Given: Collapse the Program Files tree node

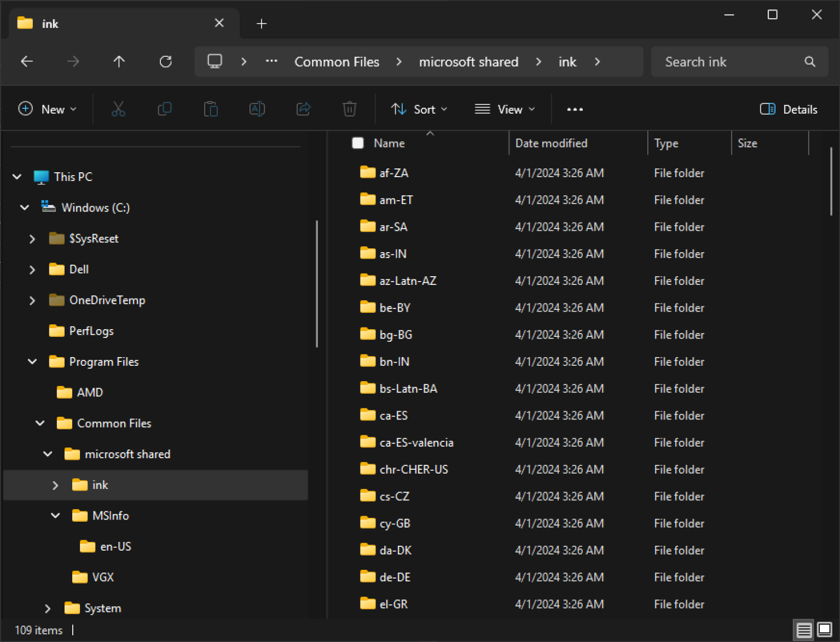Looking at the screenshot, I should pos(32,361).
